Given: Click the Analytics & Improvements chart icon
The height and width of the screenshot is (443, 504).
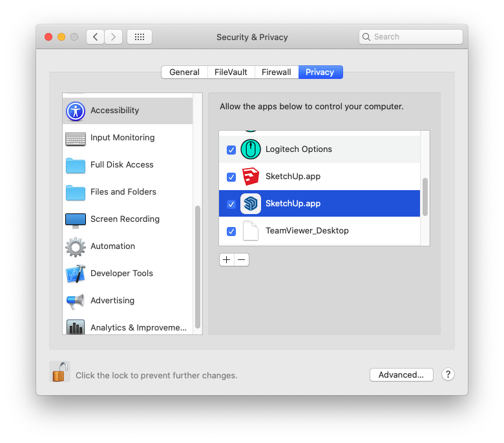Looking at the screenshot, I should [76, 327].
